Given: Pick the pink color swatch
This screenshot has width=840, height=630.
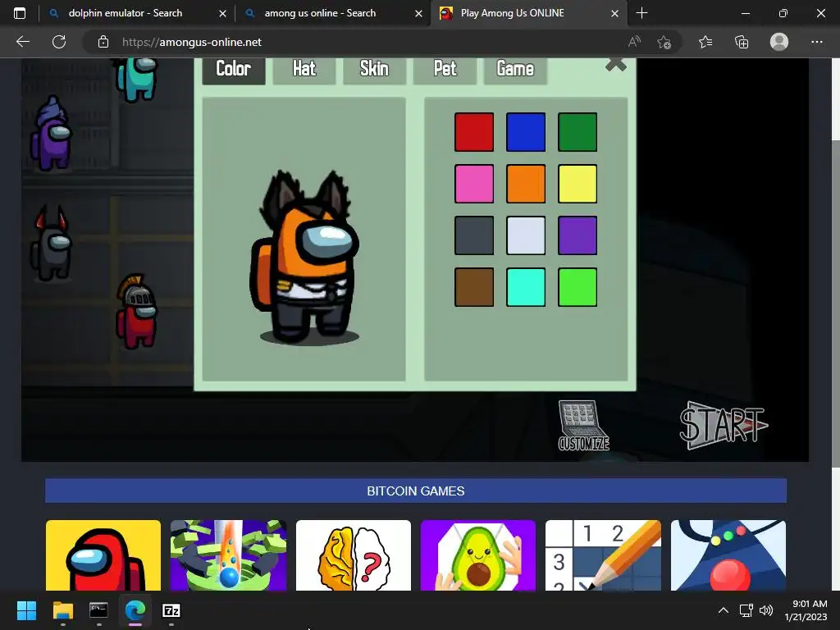Looking at the screenshot, I should pyautogui.click(x=474, y=184).
